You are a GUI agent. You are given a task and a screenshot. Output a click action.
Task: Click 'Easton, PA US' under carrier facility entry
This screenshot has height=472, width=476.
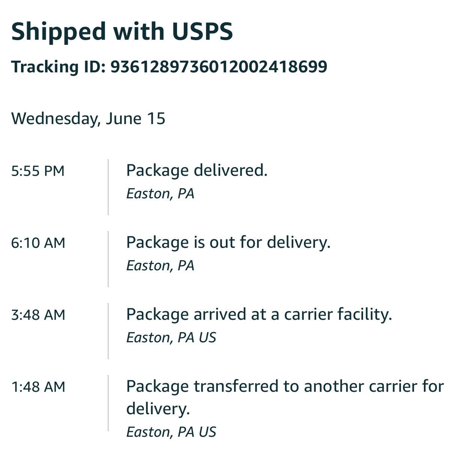point(171,338)
